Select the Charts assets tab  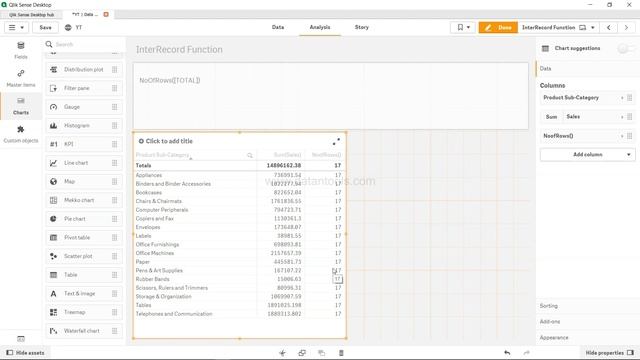pyautogui.click(x=21, y=106)
